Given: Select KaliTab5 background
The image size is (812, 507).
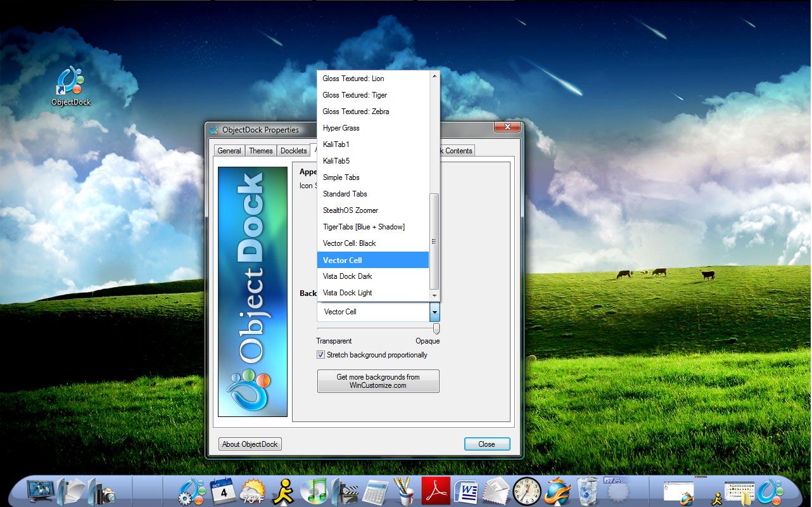Looking at the screenshot, I should pos(373,161).
